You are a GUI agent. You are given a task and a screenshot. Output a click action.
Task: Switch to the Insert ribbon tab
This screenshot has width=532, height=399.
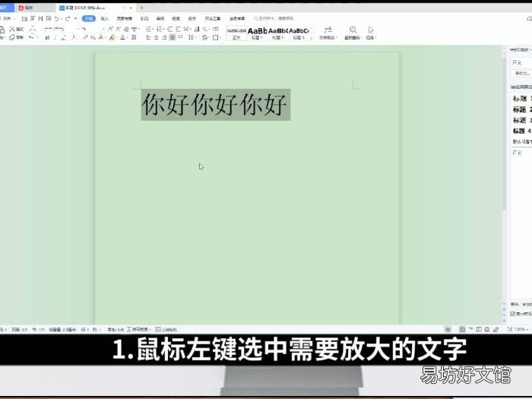point(105,19)
